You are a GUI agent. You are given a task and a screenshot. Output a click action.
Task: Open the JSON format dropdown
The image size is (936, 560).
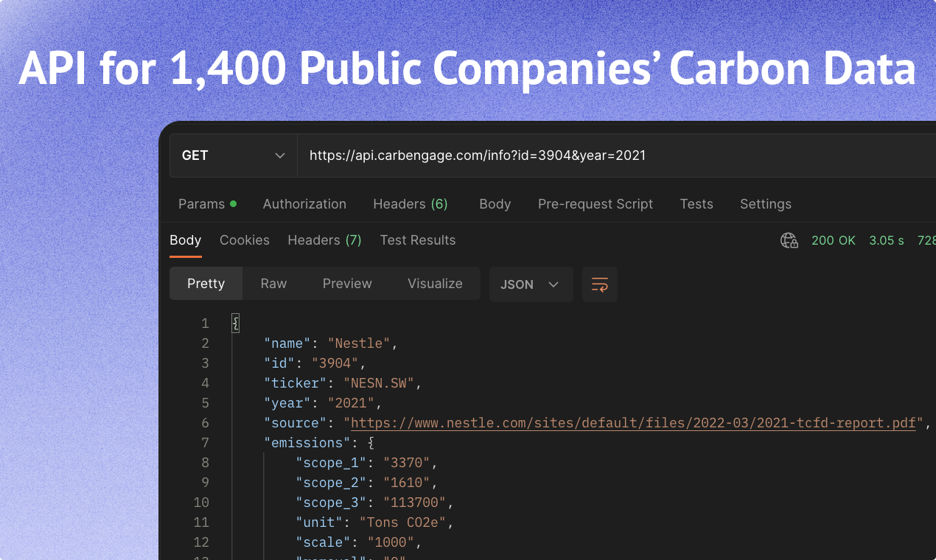tap(531, 284)
